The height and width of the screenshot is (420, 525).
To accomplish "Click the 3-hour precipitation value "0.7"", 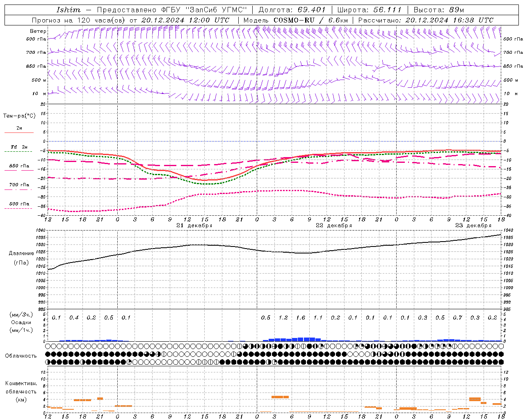I will pos(457,318).
